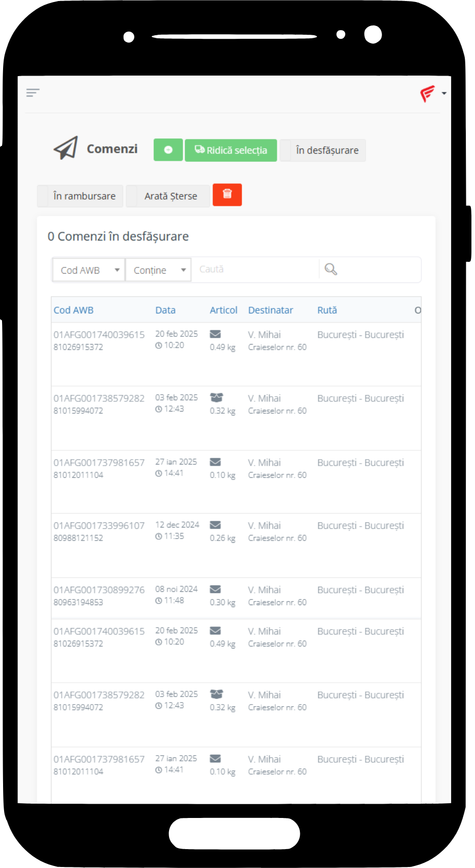The height and width of the screenshot is (868, 475).
Task: Click the magnifying glass search icon
Action: (x=331, y=270)
